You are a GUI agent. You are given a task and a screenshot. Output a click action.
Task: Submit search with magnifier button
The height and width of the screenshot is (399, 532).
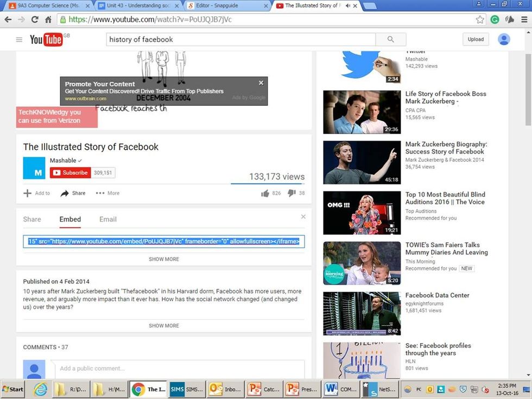390,39
